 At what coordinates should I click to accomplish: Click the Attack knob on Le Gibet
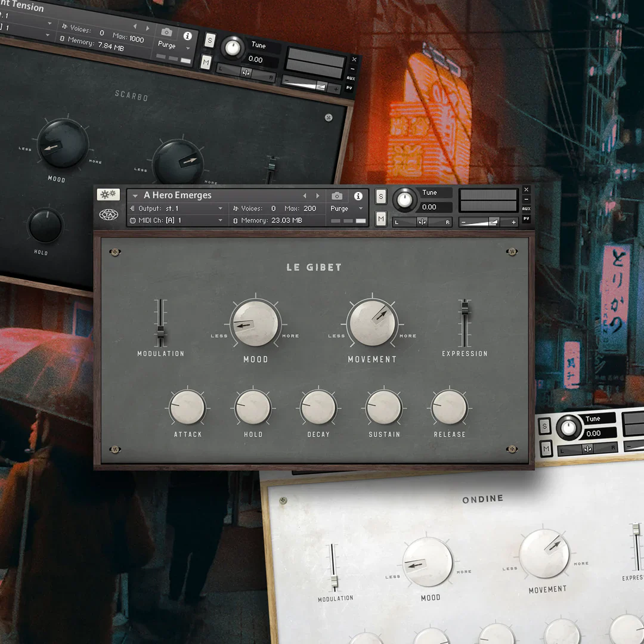[x=188, y=407]
